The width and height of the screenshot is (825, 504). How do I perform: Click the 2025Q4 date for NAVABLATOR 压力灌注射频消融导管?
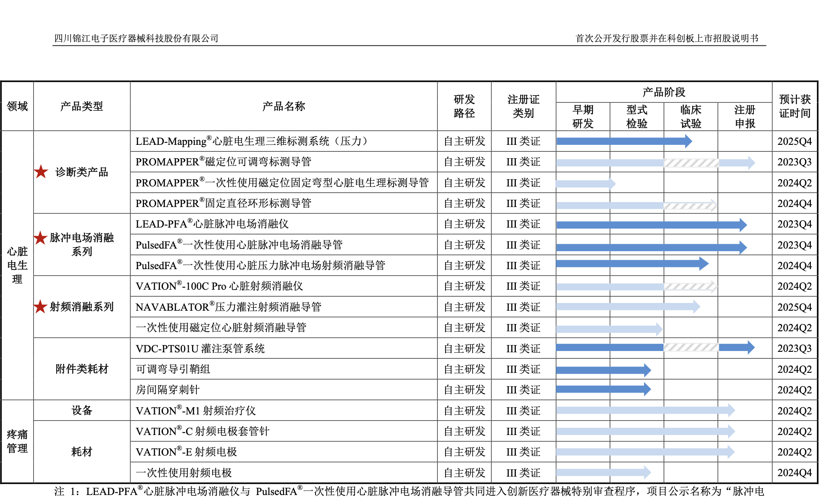[795, 306]
